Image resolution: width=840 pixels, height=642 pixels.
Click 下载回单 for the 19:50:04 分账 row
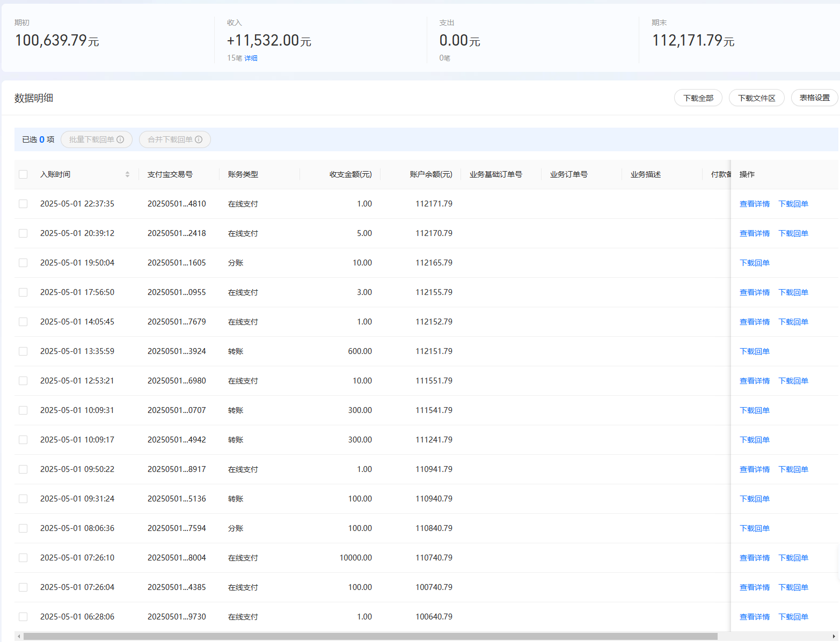755,263
